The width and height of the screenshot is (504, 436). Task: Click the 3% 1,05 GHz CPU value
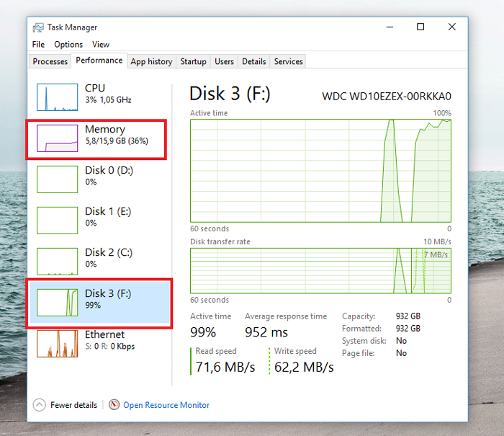coord(108,99)
